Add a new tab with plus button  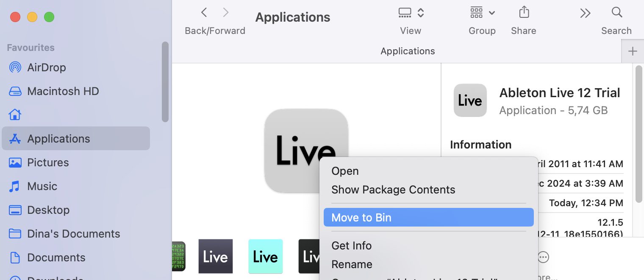pos(632,51)
